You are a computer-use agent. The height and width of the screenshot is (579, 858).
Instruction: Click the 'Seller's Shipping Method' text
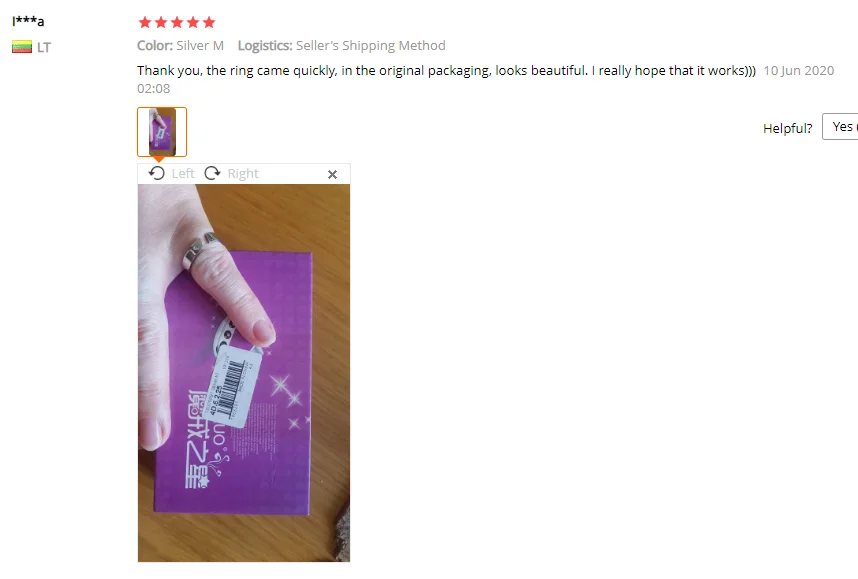click(370, 45)
